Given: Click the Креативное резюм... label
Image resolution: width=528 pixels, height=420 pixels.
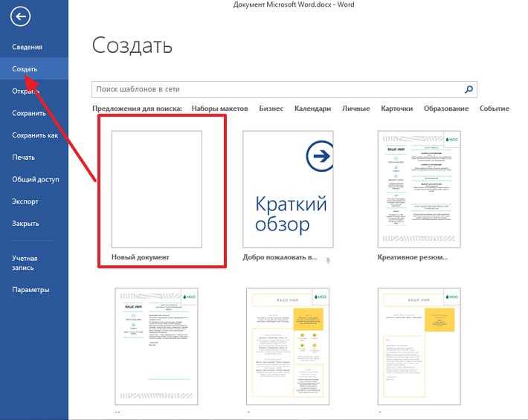Looking at the screenshot, I should (x=413, y=257).
